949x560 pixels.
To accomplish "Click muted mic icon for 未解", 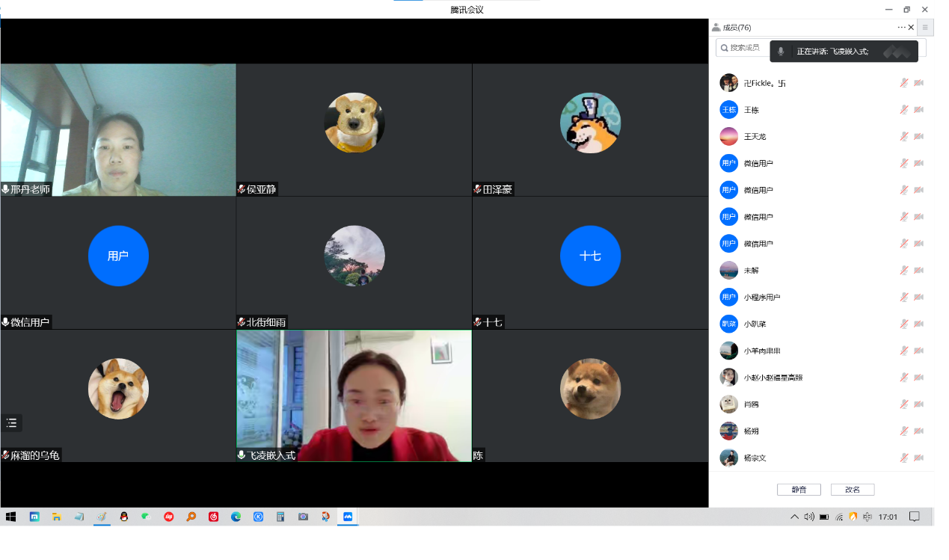I will click(x=904, y=271).
